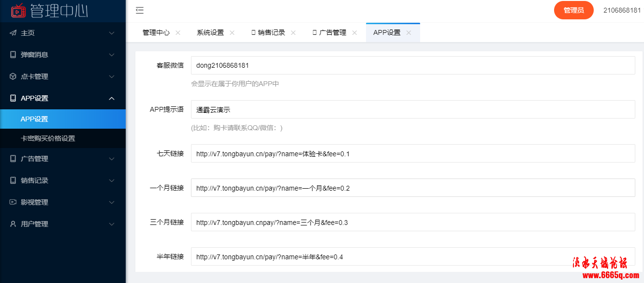Click the person icon beside 用户管理
Screen dimensions: 644x283
(13, 224)
